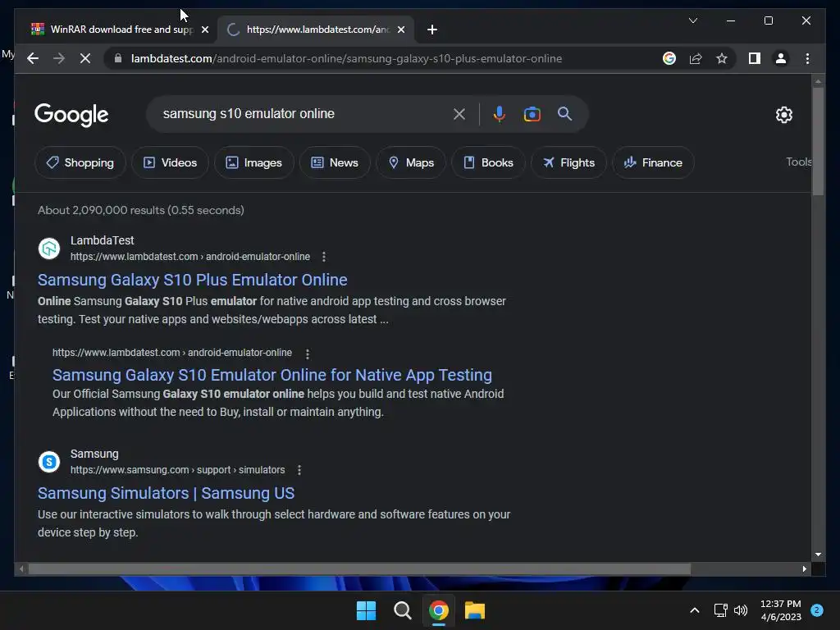Viewport: 840px width, 630px height.
Task: Open search Tools options
Action: [x=798, y=162]
